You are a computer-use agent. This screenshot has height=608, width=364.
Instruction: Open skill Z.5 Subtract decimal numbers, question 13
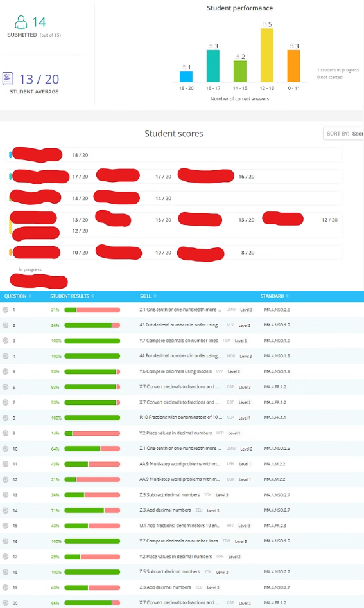pos(169,495)
